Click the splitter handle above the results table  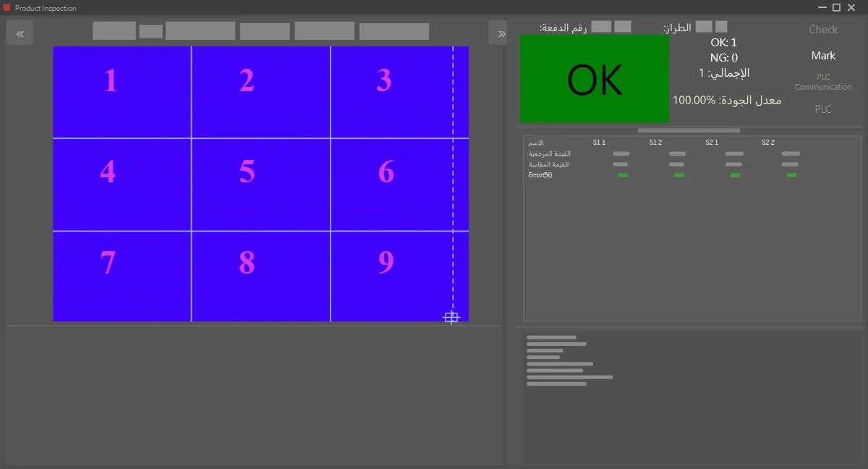[689, 130]
